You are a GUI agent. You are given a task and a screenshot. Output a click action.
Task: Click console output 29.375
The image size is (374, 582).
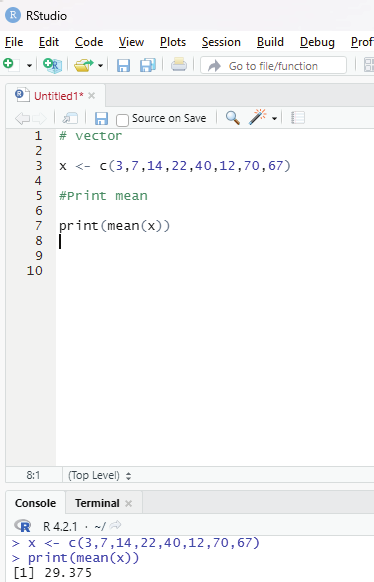coord(68,573)
